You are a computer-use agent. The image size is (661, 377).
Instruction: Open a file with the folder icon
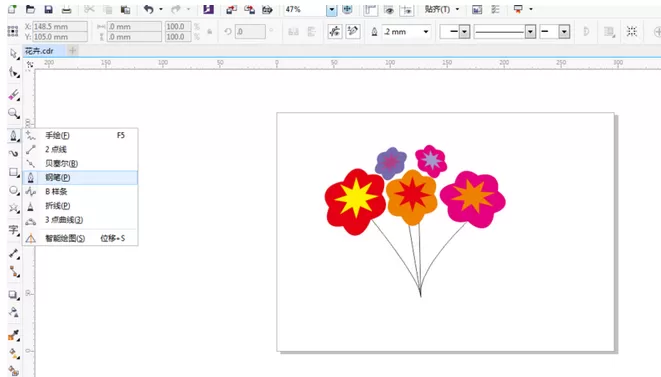click(x=30, y=9)
